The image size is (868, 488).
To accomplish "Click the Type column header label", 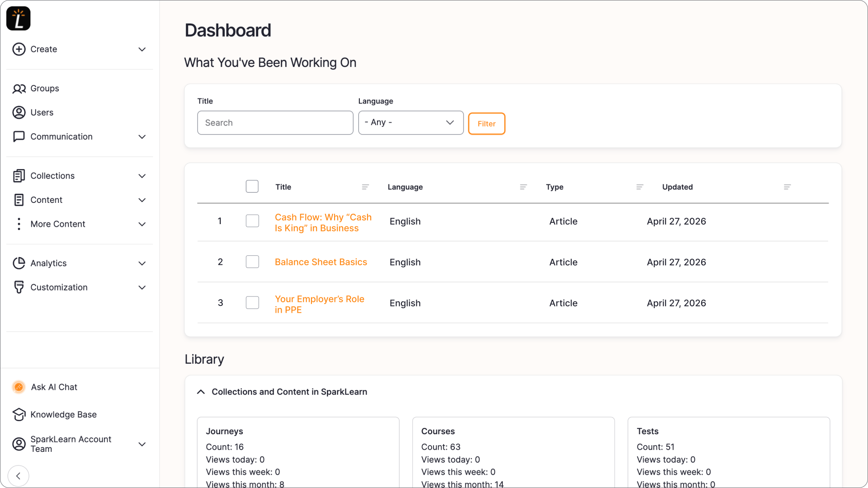I will point(555,187).
